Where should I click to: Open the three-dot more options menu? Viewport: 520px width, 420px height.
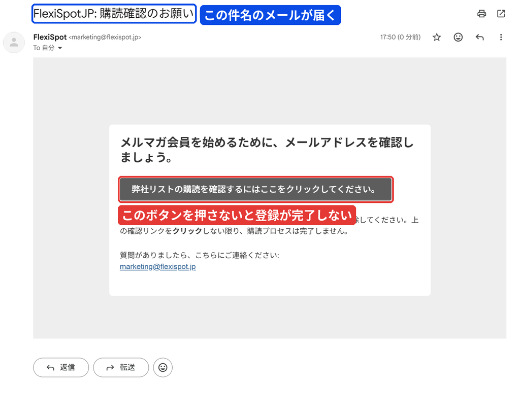(x=501, y=37)
